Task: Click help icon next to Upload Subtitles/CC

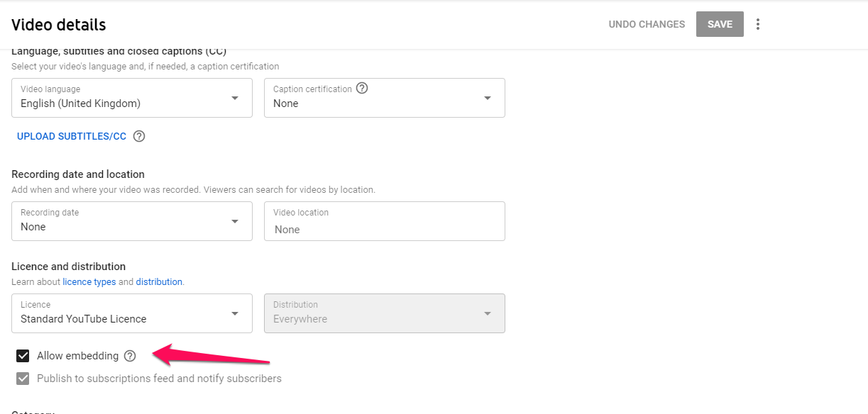Action: tap(139, 136)
